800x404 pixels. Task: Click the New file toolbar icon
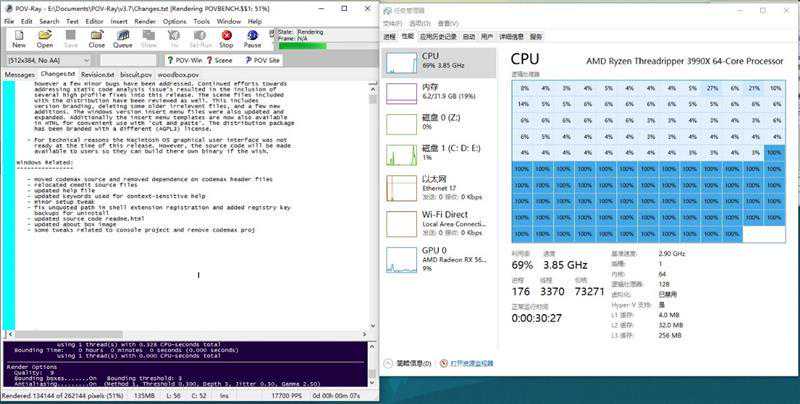(19, 38)
